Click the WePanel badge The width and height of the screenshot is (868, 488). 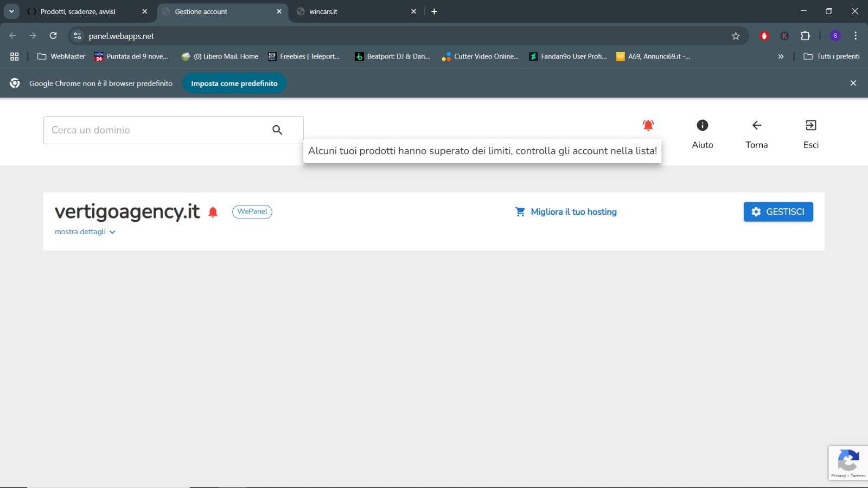252,211
